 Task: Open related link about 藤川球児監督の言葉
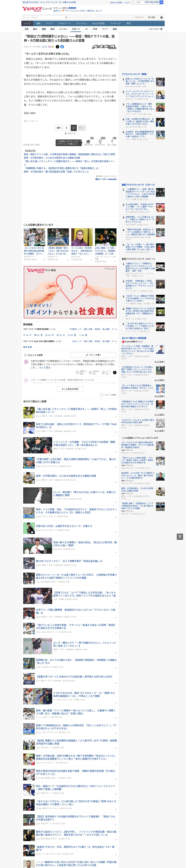tap(56, 172)
